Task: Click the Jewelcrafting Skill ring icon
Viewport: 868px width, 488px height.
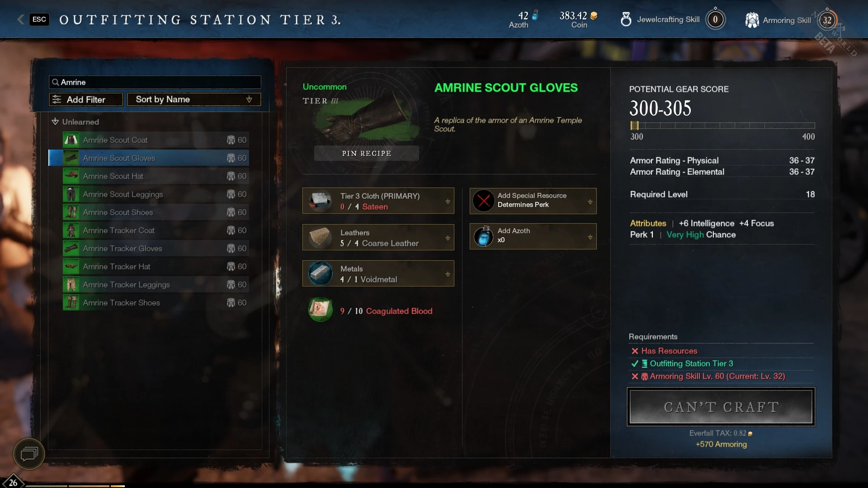Action: coord(626,19)
